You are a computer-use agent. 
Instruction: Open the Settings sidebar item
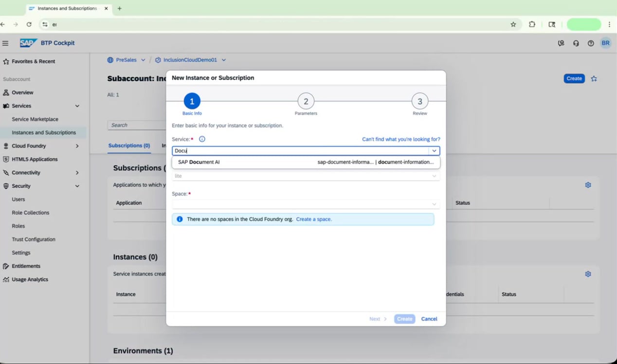(x=21, y=253)
